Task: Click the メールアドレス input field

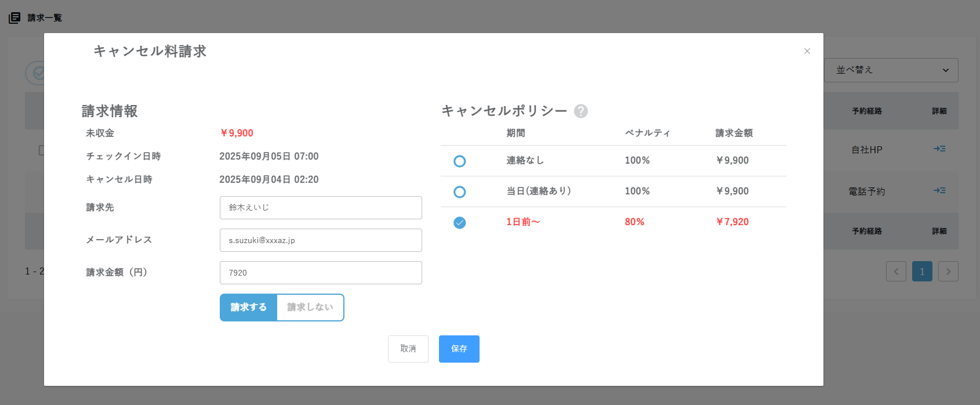Action: [321, 240]
